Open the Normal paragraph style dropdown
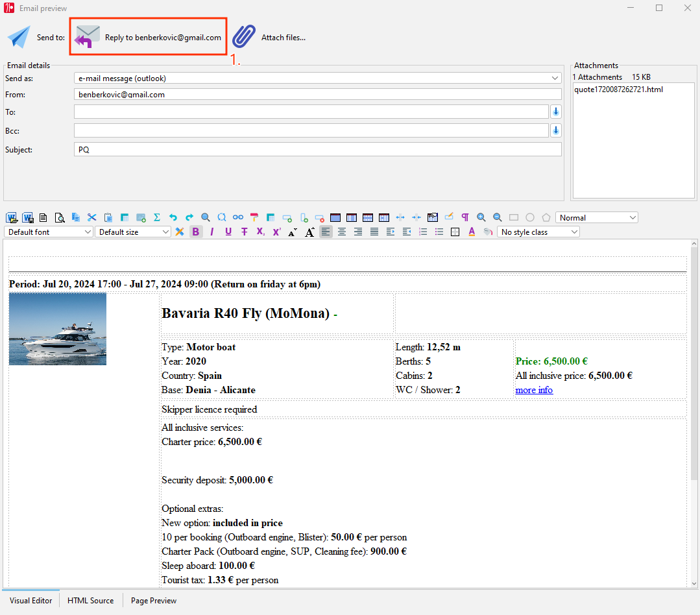 pos(596,217)
